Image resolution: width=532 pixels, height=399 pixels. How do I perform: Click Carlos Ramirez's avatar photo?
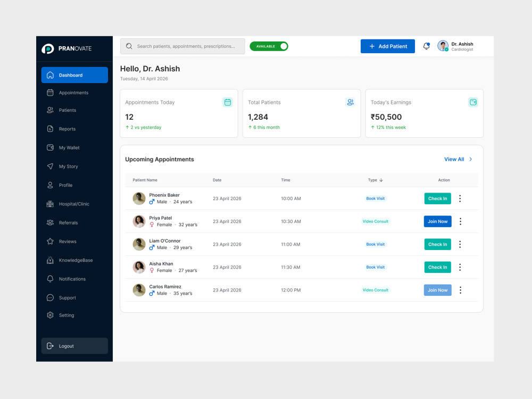coord(139,290)
